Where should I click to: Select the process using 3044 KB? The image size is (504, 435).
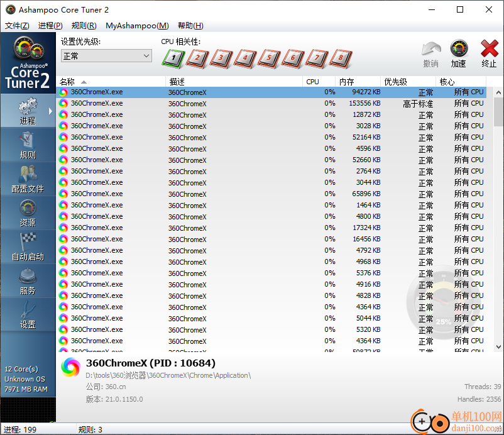pyautogui.click(x=271, y=183)
